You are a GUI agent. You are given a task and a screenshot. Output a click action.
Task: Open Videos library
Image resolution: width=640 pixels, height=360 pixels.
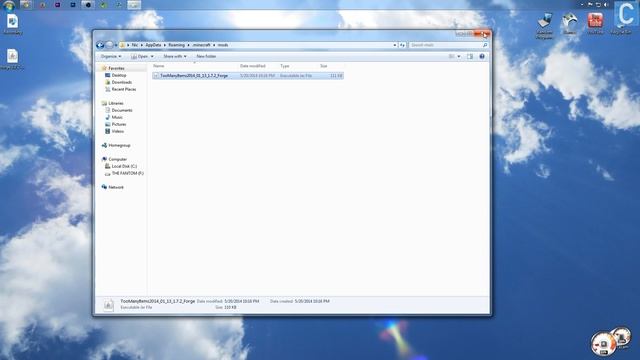click(x=118, y=131)
